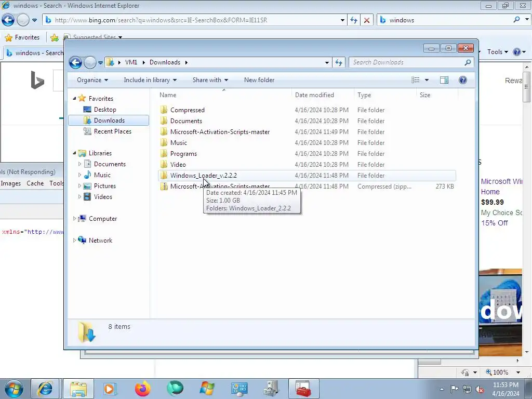Click the Explorer help question mark icon
Image resolution: width=532 pixels, height=399 pixels.
463,80
